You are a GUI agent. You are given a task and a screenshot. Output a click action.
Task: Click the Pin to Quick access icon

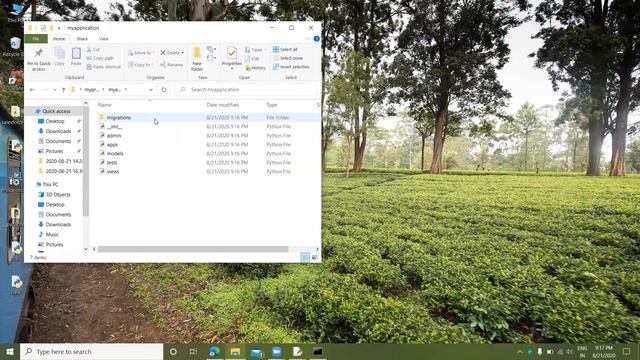click(39, 53)
